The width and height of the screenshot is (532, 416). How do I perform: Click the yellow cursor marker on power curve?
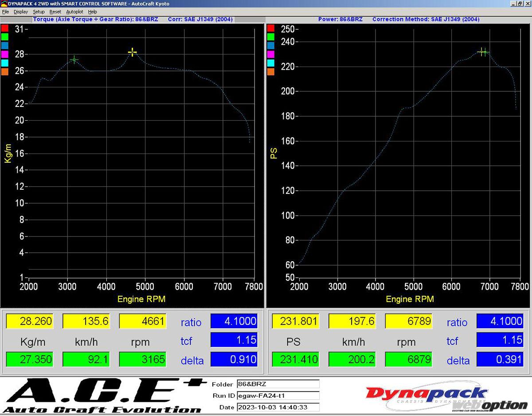[481, 52]
